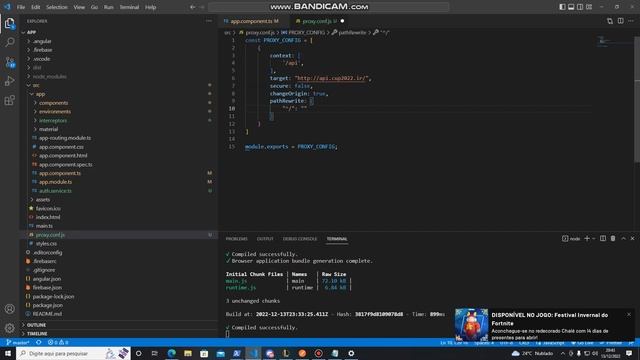Open the Source Control view
This screenshot has width=640, height=360.
point(9,62)
